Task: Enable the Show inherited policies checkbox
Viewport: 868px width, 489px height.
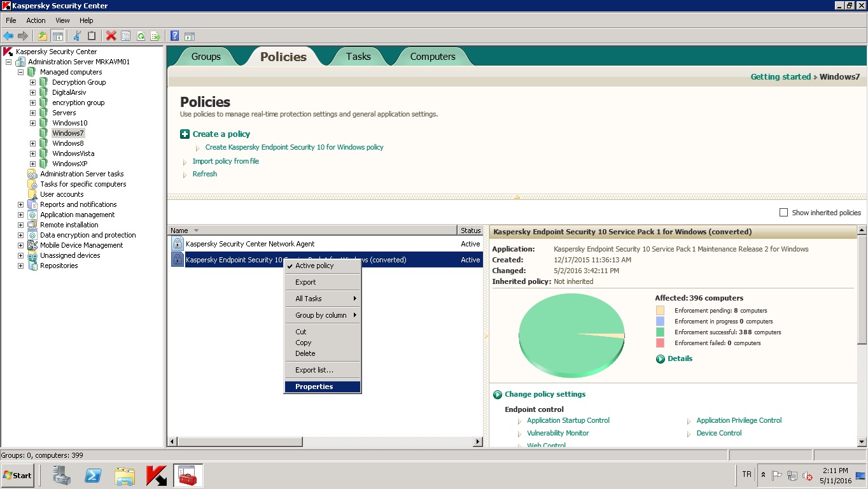Action: click(x=784, y=213)
